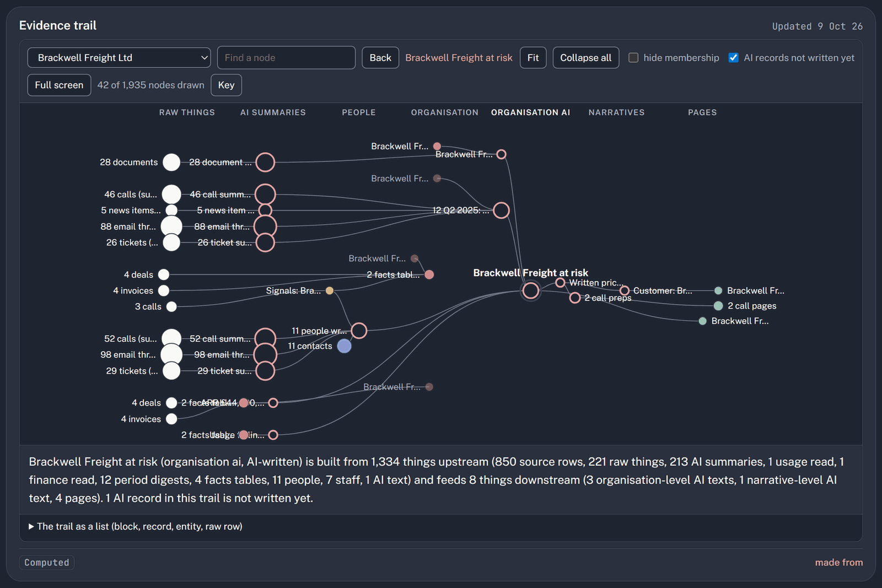Click the AI SUMMARIES column heading
This screenshot has width=882, height=588.
[273, 112]
